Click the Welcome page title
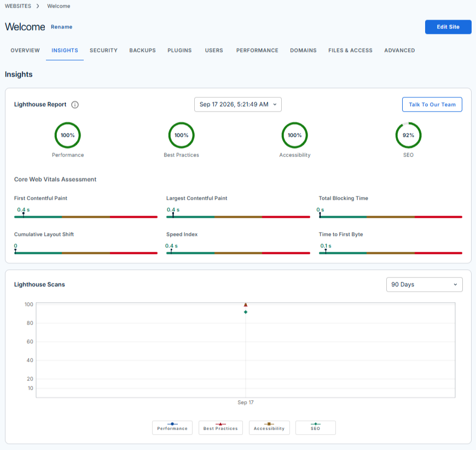The image size is (476, 450). click(25, 27)
